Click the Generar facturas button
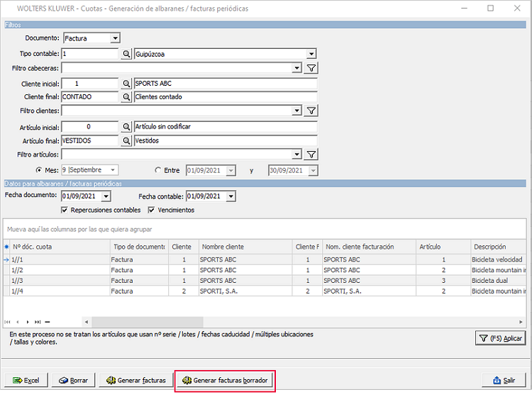This screenshot has height=397, width=532. coord(136,381)
